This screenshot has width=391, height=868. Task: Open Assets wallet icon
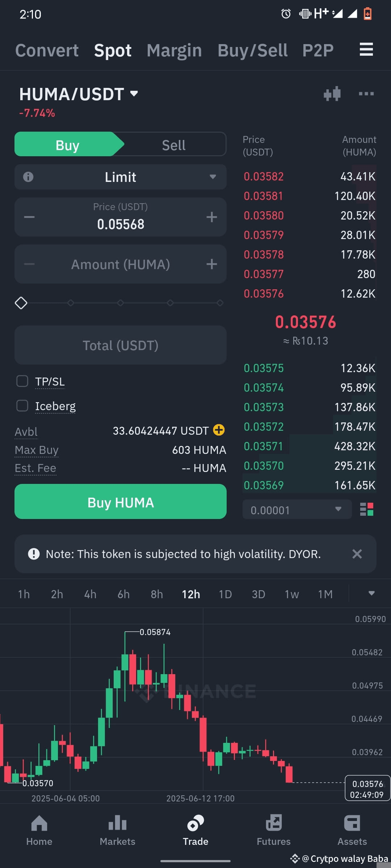352,823
